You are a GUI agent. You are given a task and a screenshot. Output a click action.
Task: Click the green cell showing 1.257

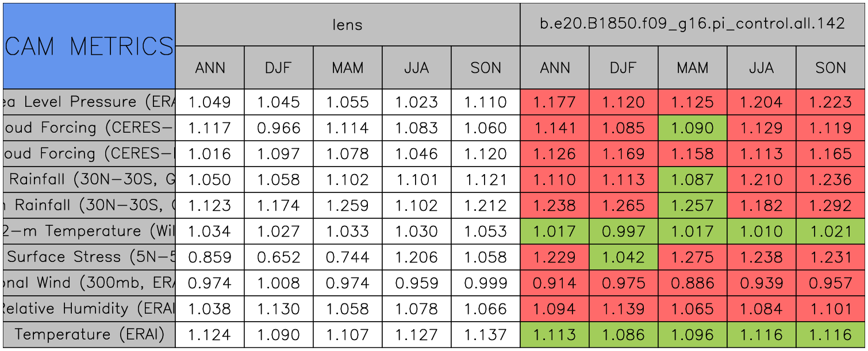tap(693, 205)
